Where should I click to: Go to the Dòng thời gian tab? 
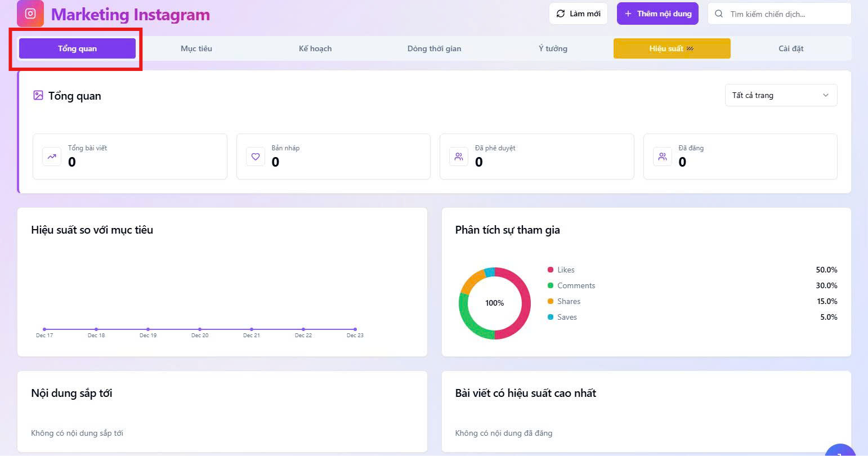[434, 48]
